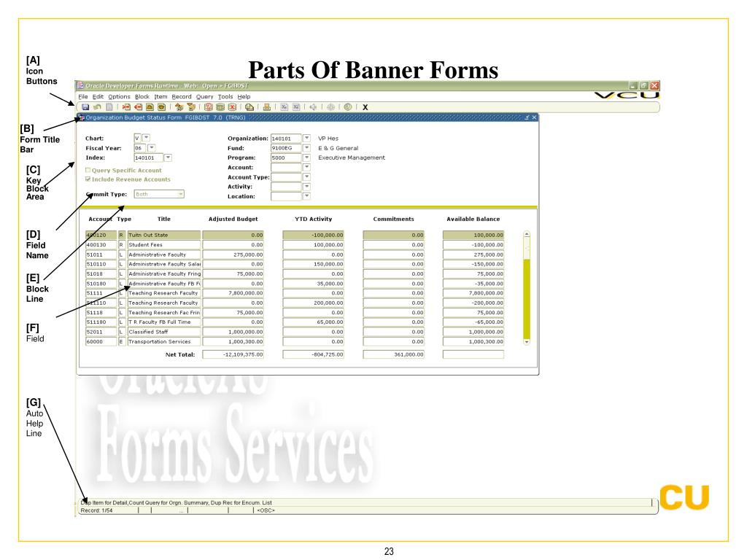This screenshot has height=560, width=747.
Task: Toggle Query Specific Account checkbox
Action: [x=88, y=170]
